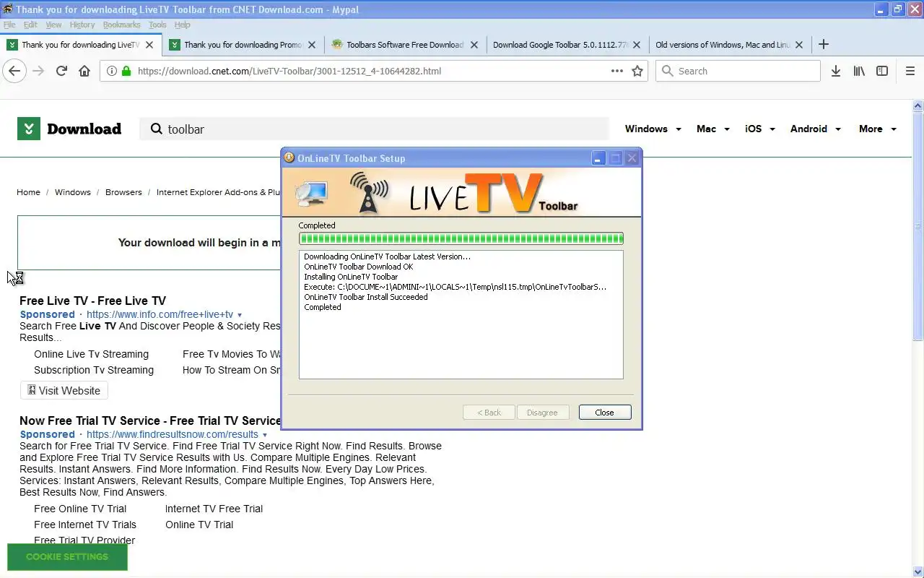Open the Help menu

(x=183, y=25)
